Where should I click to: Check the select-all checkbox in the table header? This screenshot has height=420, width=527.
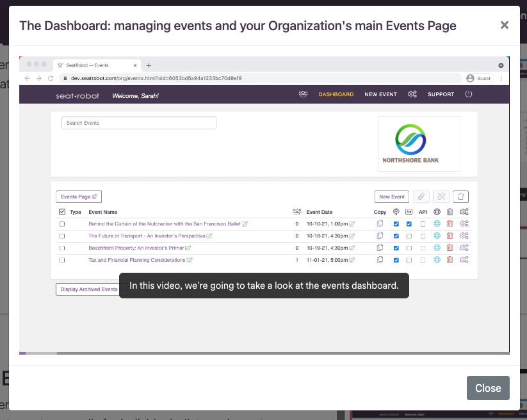pyautogui.click(x=62, y=211)
